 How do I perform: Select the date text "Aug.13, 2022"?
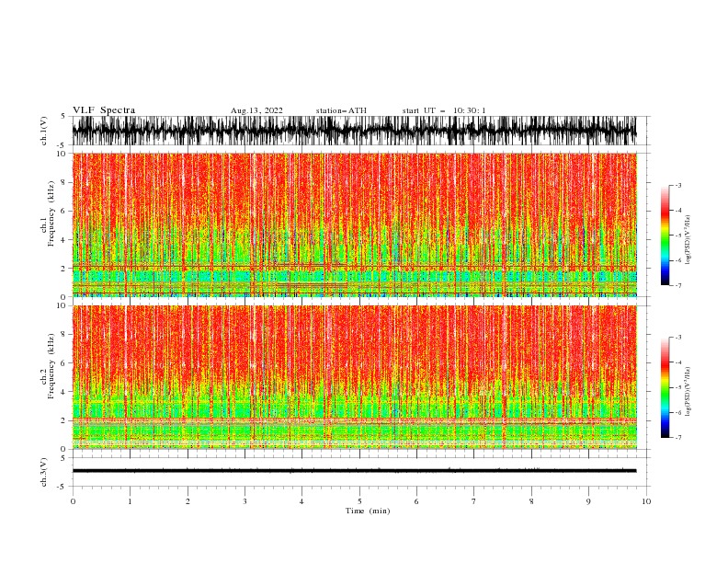256,110
